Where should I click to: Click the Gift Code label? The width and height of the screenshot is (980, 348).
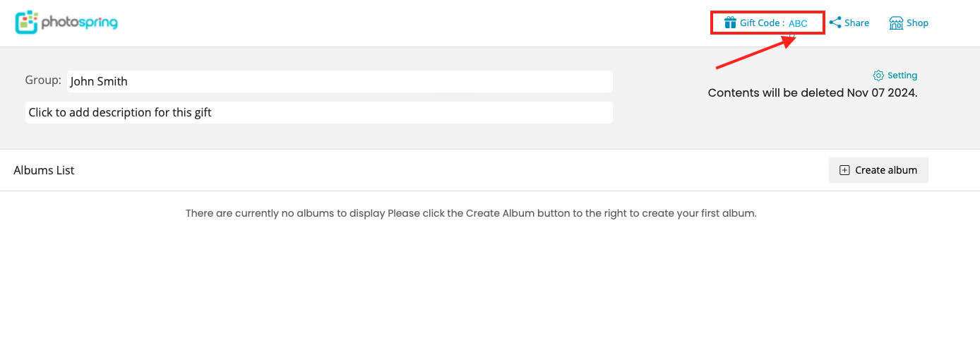coord(761,23)
